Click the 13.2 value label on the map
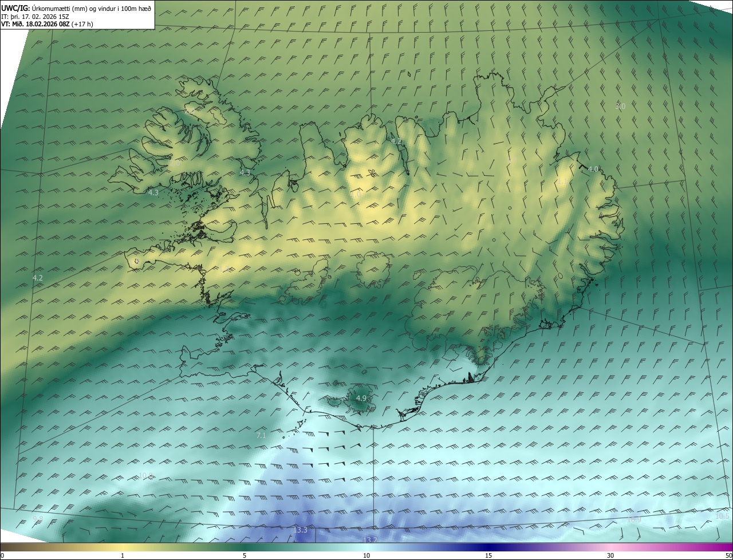The image size is (733, 560). pos(370,539)
